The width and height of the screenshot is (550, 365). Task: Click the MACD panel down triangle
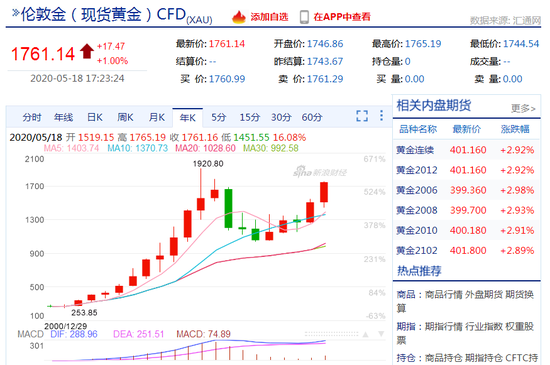[381, 334]
